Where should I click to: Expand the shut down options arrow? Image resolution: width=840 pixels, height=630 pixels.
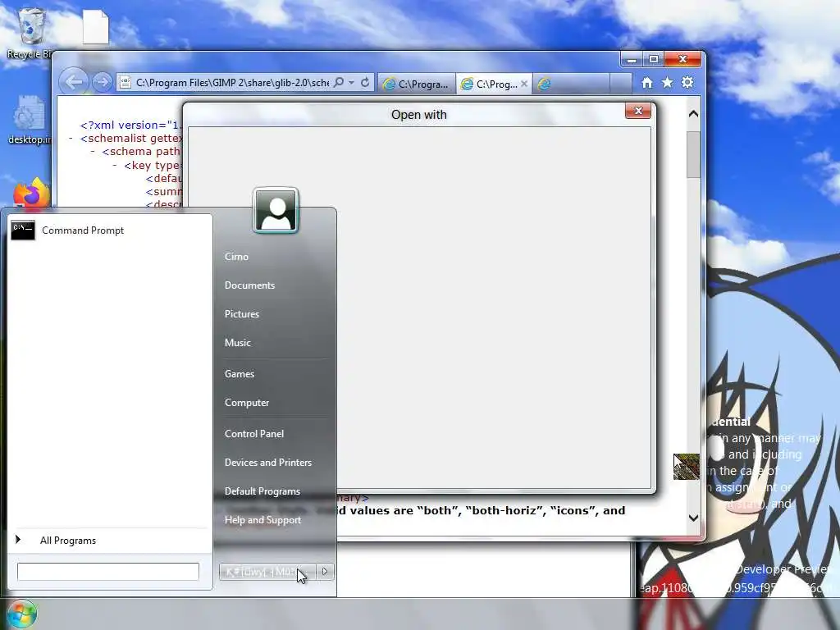pyautogui.click(x=325, y=572)
